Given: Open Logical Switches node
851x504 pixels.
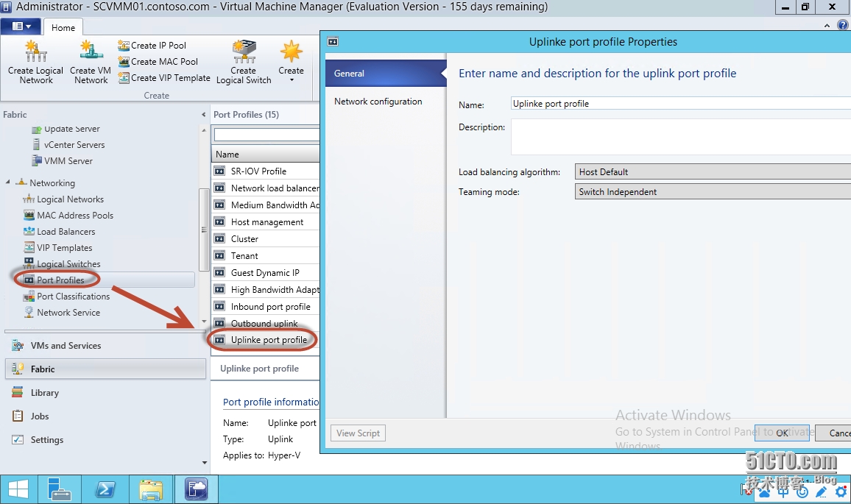Looking at the screenshot, I should [x=68, y=264].
